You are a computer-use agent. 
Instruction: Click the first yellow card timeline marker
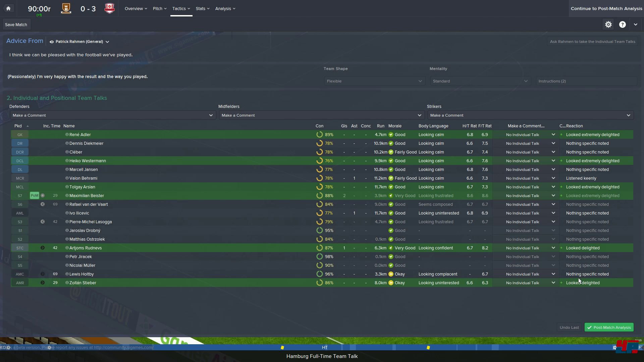coord(282,348)
